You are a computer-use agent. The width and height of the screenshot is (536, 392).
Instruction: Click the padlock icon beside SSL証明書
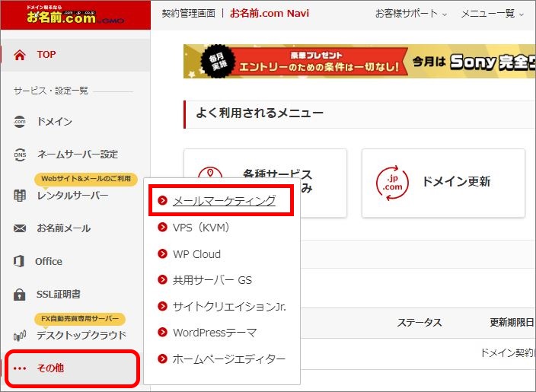[x=20, y=294]
